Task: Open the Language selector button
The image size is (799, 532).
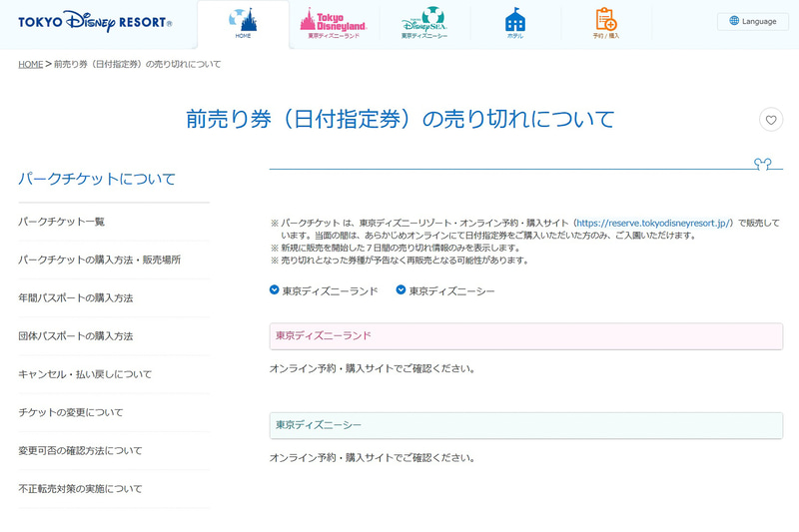Action: (753, 21)
